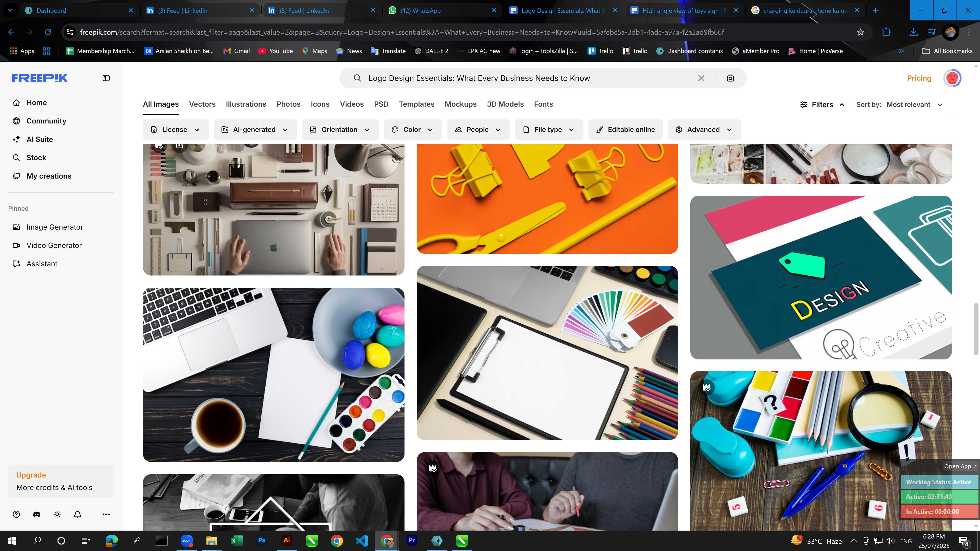Open Chrome extensions puzzle icon
The image size is (980, 551).
[886, 32]
